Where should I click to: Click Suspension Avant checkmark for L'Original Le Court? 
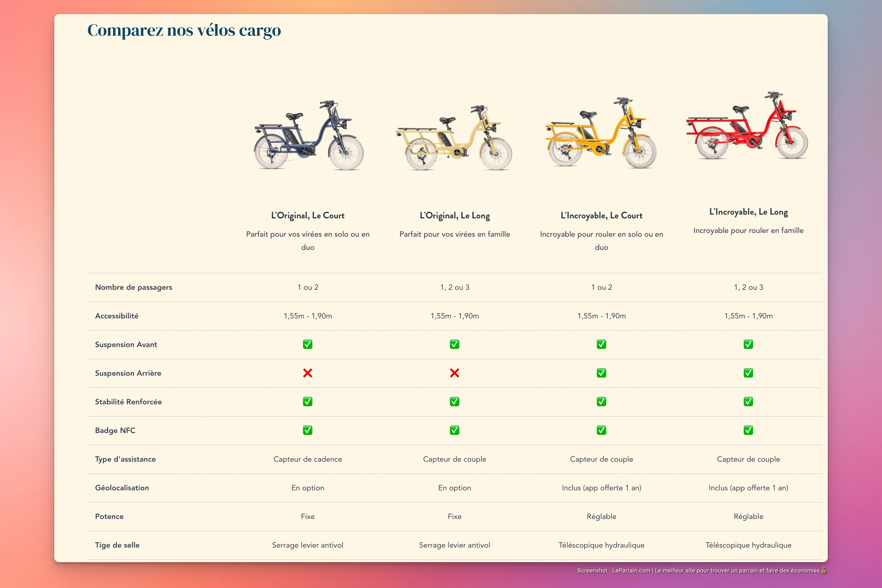[307, 344]
